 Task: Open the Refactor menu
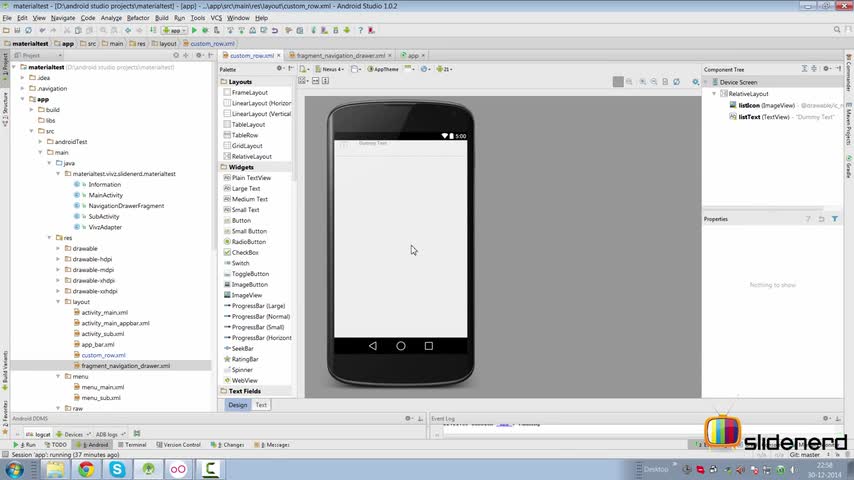(138, 18)
